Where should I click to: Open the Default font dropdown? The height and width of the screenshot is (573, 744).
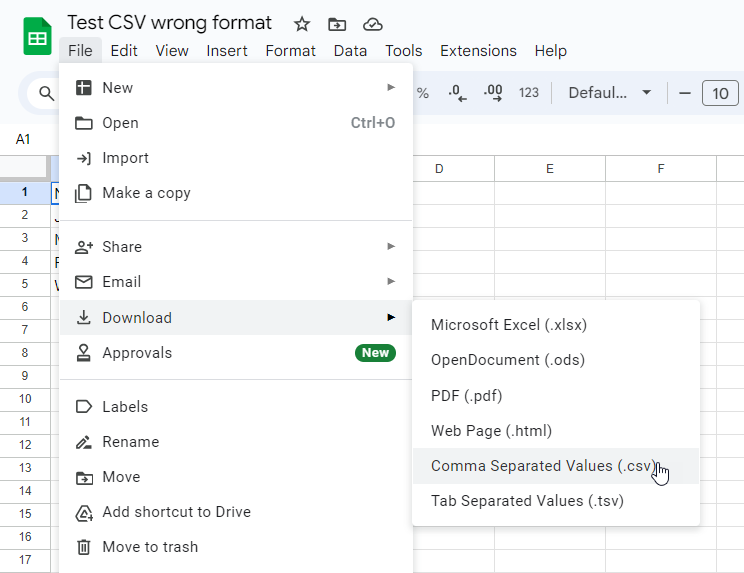coord(609,93)
